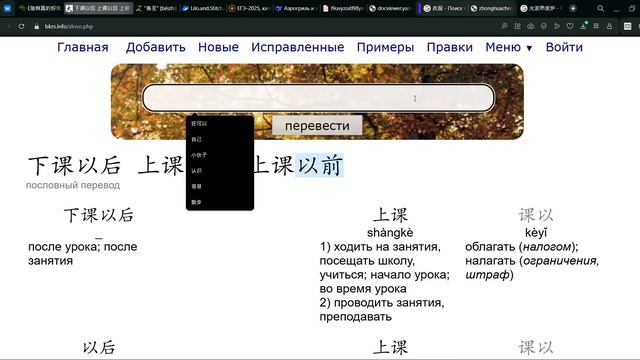The width and height of the screenshot is (640, 360).
Task: Click the пословный перевод label
Action: [73, 185]
